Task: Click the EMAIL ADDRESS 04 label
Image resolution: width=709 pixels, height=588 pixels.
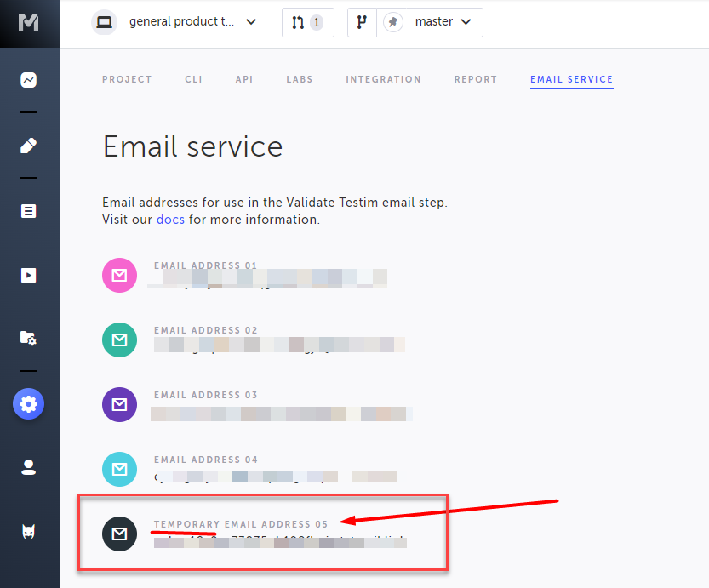Action: coord(206,460)
